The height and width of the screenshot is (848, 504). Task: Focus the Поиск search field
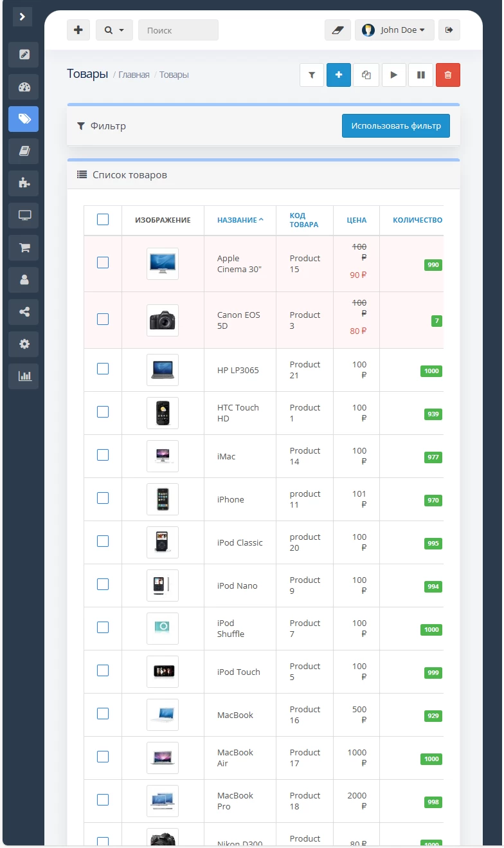pyautogui.click(x=178, y=30)
